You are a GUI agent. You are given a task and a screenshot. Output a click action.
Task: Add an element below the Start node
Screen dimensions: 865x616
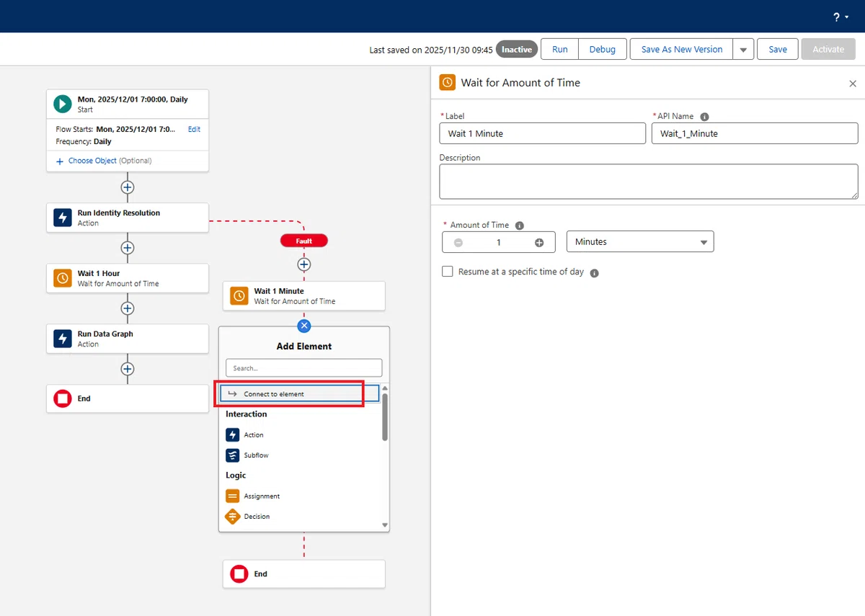128,187
